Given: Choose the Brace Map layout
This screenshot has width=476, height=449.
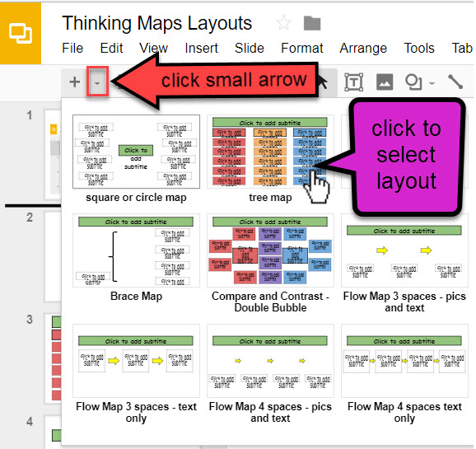Looking at the screenshot, I should point(136,250).
